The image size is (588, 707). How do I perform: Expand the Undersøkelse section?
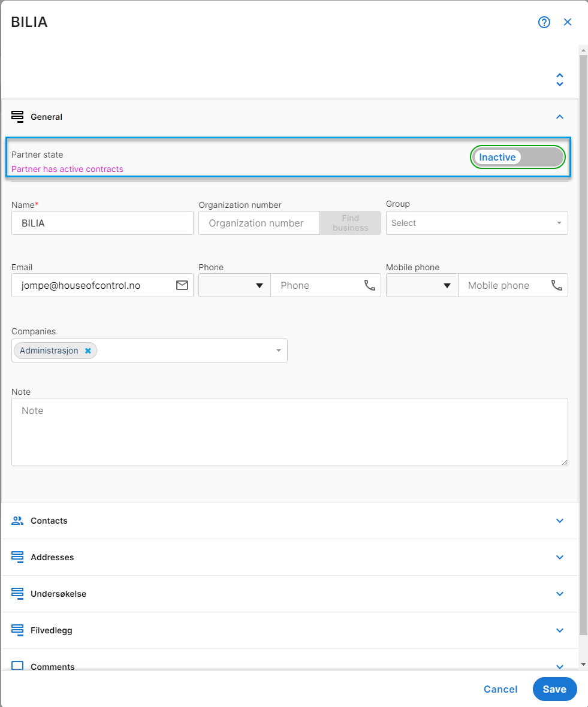click(x=560, y=594)
